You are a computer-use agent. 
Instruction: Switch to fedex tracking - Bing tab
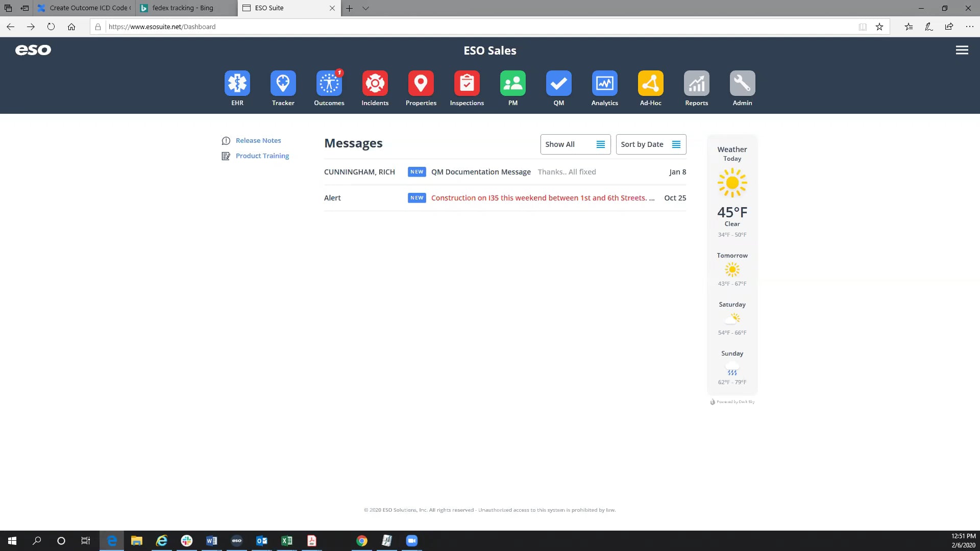click(x=186, y=8)
